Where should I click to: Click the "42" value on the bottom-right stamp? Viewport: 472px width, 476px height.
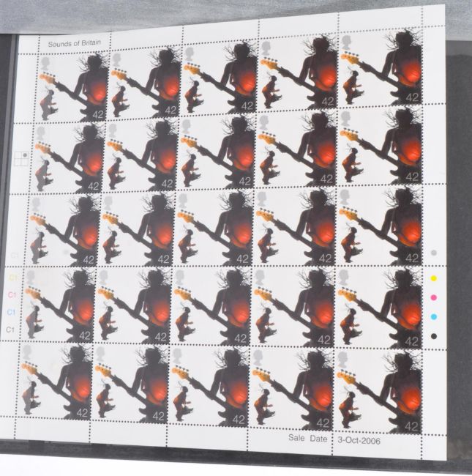[x=412, y=426]
